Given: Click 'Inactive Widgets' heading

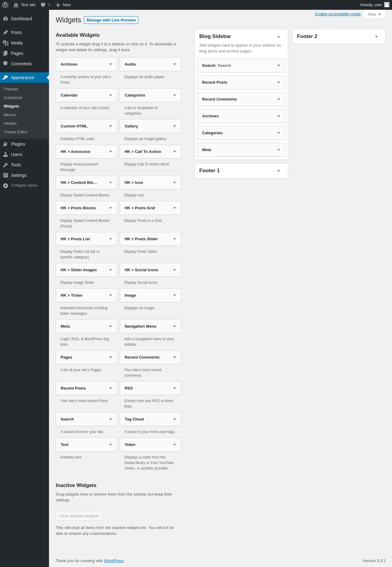Looking at the screenshot, I should pyautogui.click(x=76, y=485).
